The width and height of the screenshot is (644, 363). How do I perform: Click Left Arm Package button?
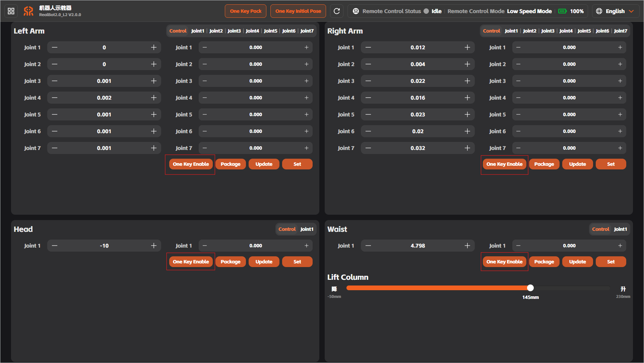[231, 164]
